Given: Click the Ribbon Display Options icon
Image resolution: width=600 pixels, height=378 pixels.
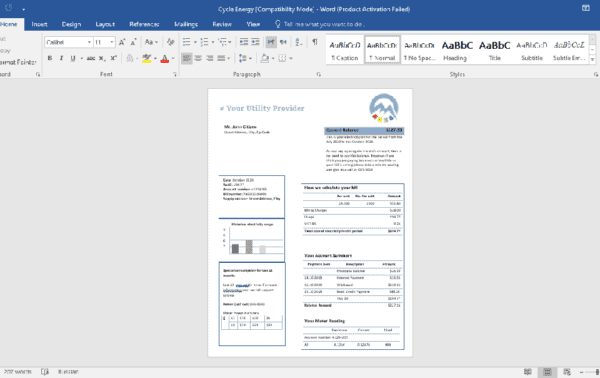Looking at the screenshot, I should (585, 8).
